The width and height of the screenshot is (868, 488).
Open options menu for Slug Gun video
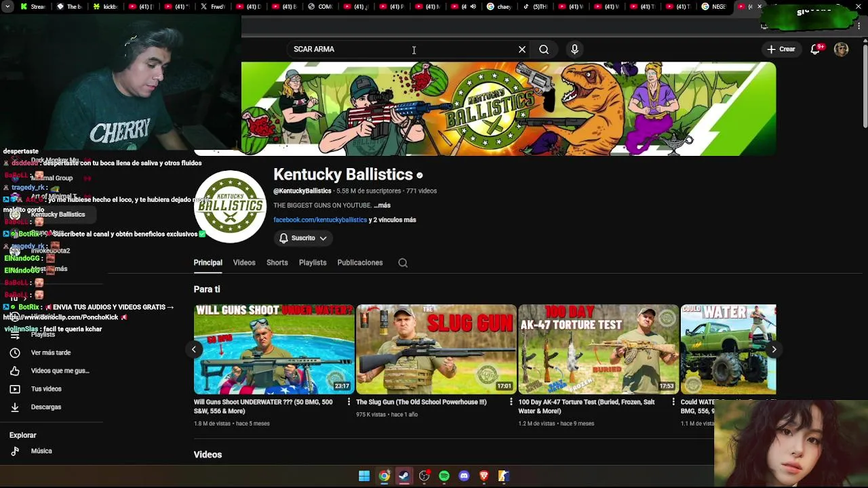pyautogui.click(x=511, y=402)
